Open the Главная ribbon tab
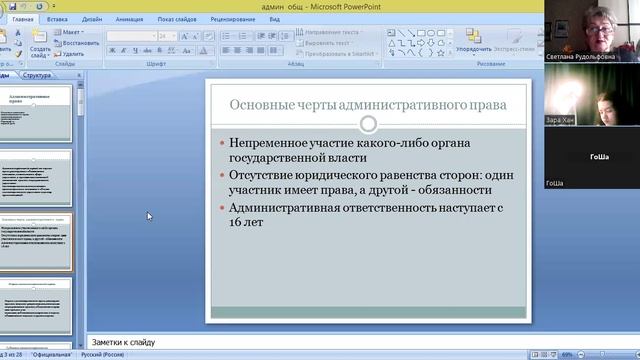This screenshot has width=640, height=360. pos(22,19)
